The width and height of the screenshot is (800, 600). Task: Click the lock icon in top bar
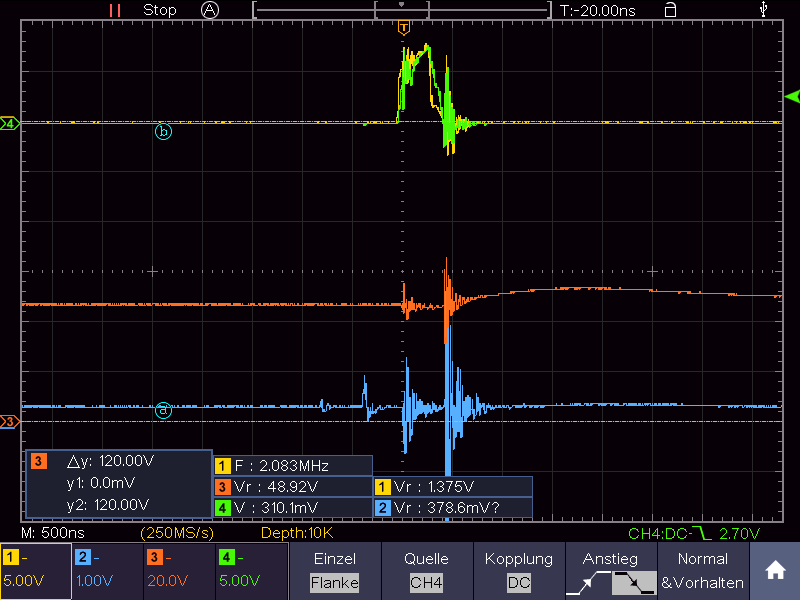(x=670, y=10)
